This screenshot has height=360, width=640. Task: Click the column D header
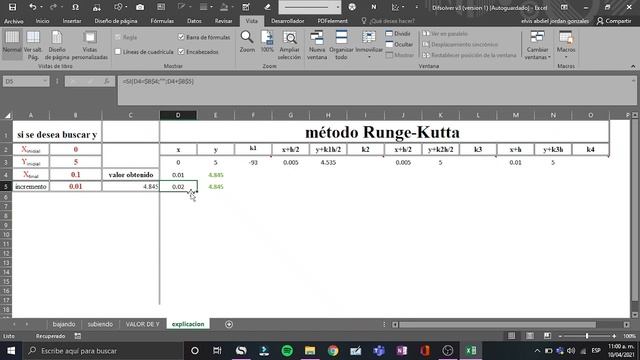pyautogui.click(x=178, y=116)
